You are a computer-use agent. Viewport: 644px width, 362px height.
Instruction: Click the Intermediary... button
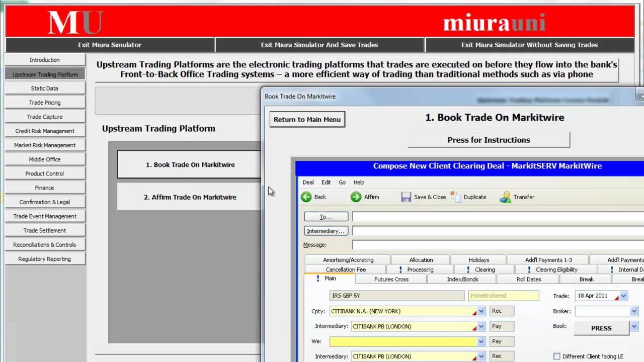326,231
